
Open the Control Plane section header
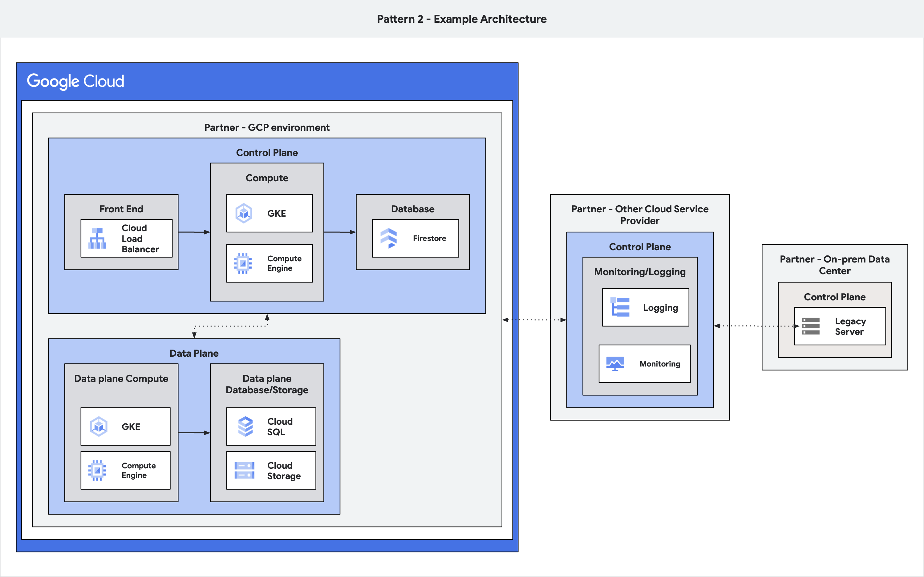coord(267,152)
